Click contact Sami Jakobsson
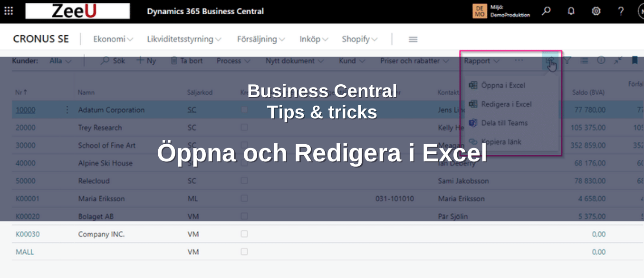The height and width of the screenshot is (278, 644). click(463, 181)
